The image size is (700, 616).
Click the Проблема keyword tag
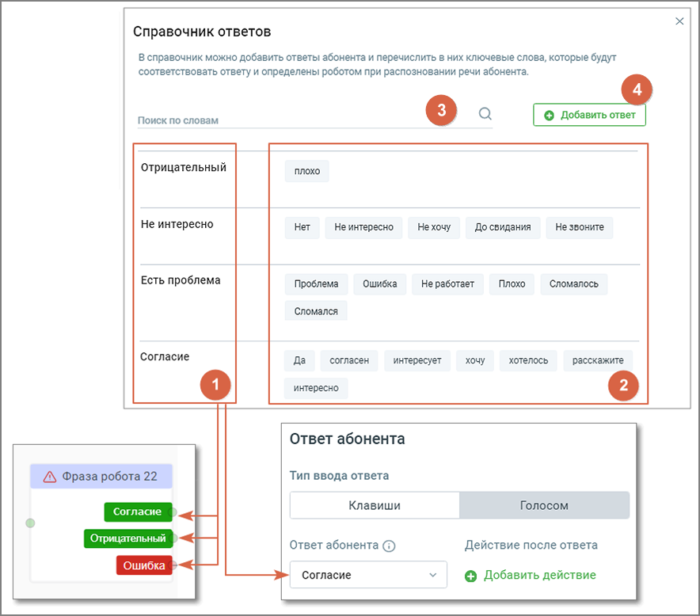(x=316, y=284)
